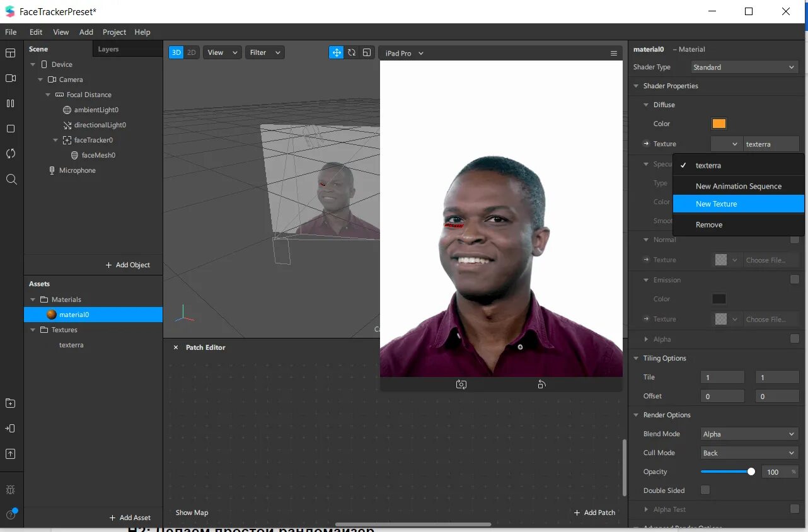Click the refresh loop icon in left sidebar
The width and height of the screenshot is (808, 532).
pyautogui.click(x=11, y=154)
